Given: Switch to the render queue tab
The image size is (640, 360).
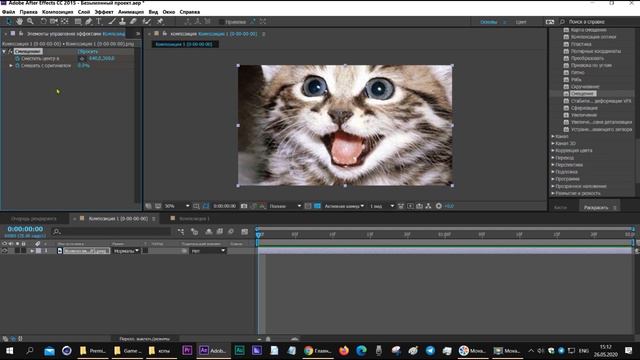Looking at the screenshot, I should pos(34,219).
